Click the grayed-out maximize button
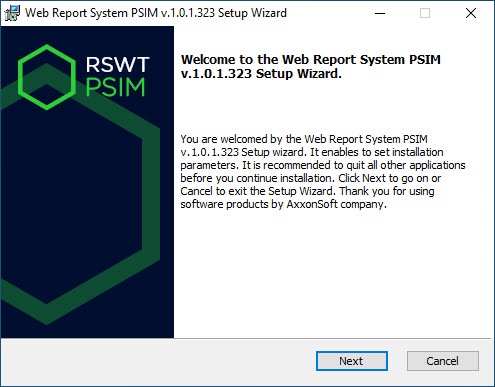This screenshot has height=387, width=495. tap(425, 13)
